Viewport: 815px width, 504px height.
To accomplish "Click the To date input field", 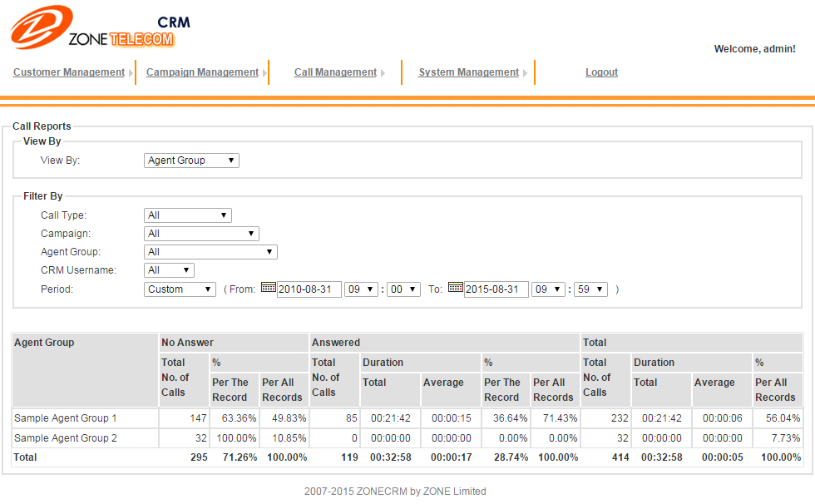I will (496, 289).
